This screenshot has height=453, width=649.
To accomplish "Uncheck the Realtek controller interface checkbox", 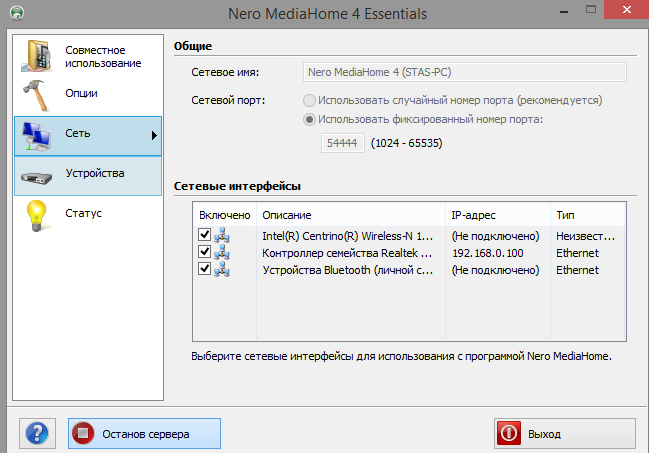I will (x=205, y=253).
